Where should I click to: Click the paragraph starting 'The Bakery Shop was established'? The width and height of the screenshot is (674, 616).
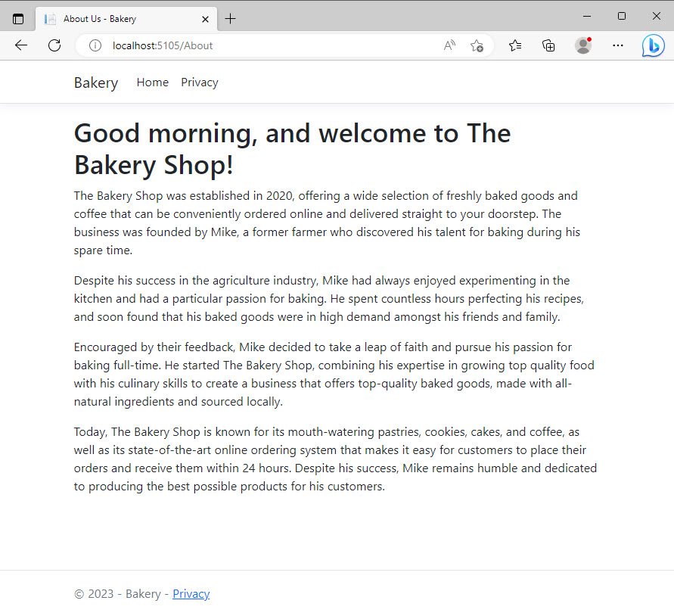tap(327, 222)
